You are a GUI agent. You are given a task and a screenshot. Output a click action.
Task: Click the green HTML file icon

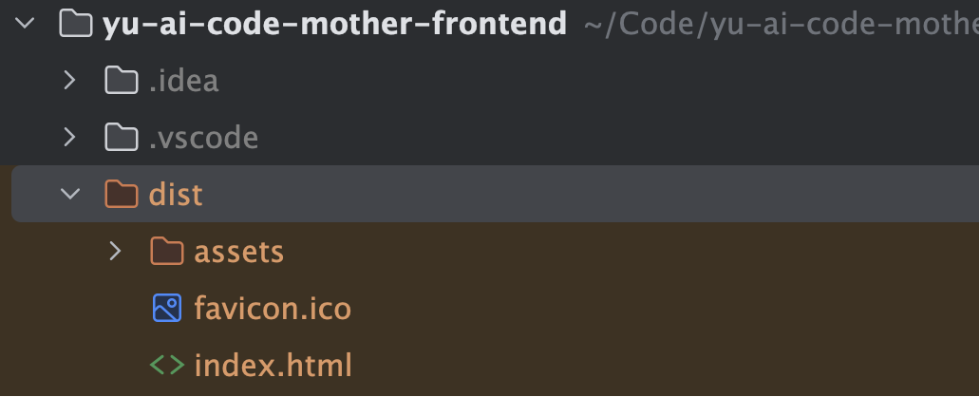coord(166,365)
